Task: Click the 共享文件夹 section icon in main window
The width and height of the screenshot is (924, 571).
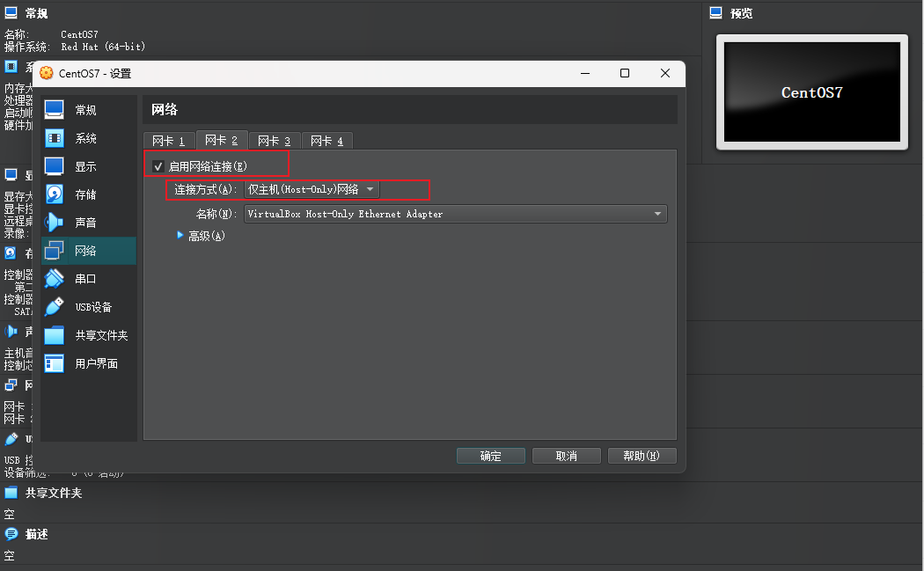Action: tap(11, 493)
